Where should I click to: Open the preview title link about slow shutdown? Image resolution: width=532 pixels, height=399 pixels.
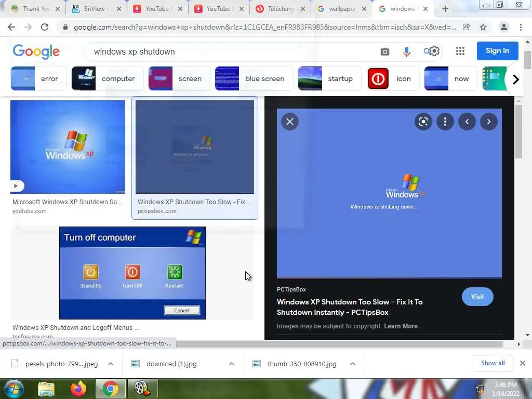[x=350, y=307]
